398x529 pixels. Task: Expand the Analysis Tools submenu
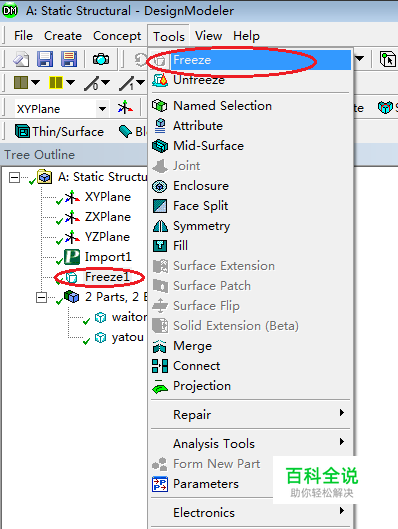pyautogui.click(x=251, y=443)
